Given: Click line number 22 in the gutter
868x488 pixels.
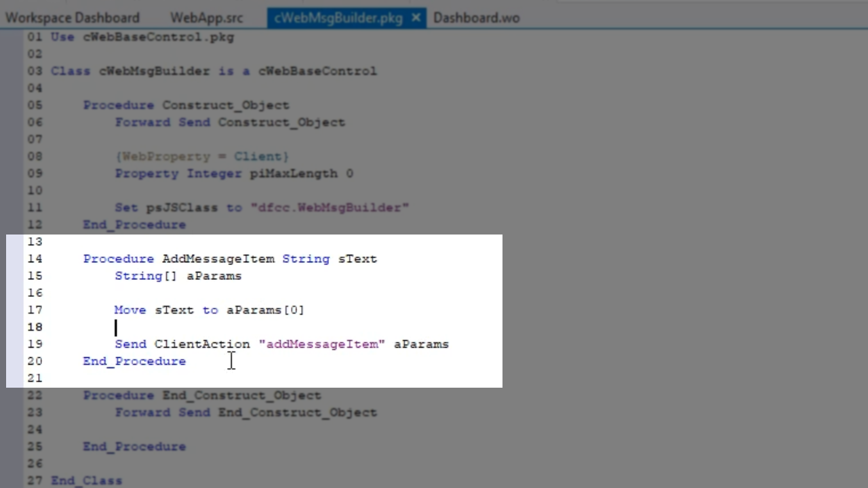Looking at the screenshot, I should click(35, 395).
